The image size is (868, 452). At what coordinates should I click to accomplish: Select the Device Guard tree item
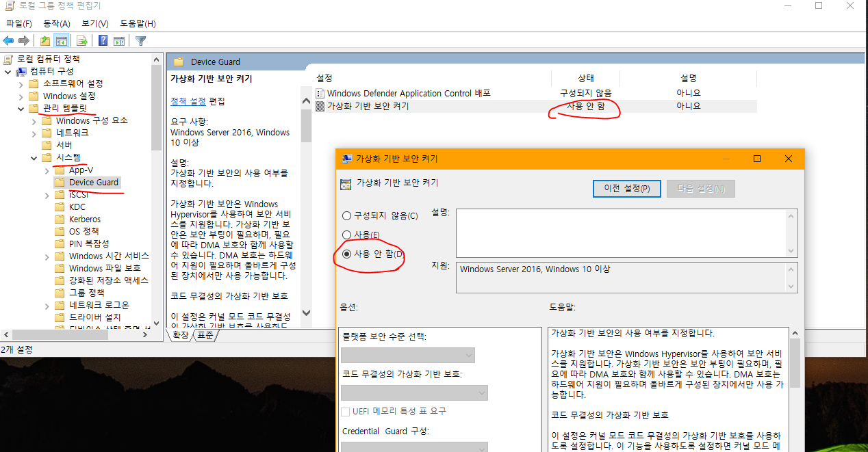click(x=94, y=183)
